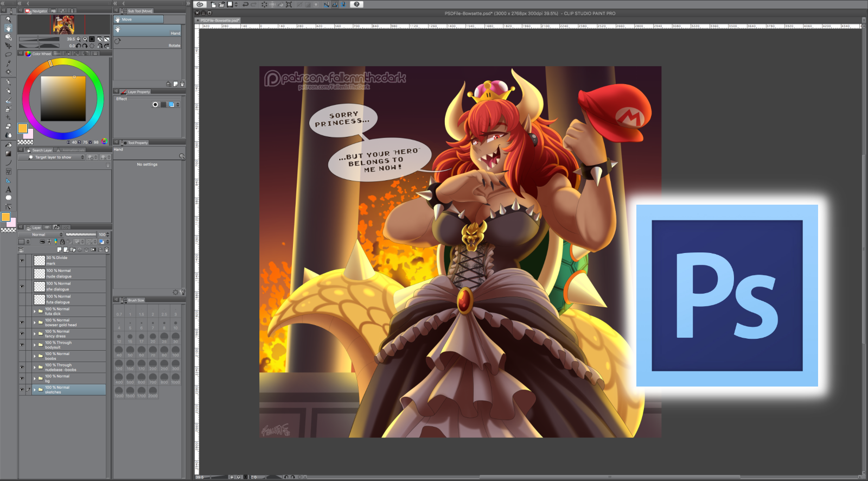Click the Save icon in the command bar

click(x=230, y=4)
